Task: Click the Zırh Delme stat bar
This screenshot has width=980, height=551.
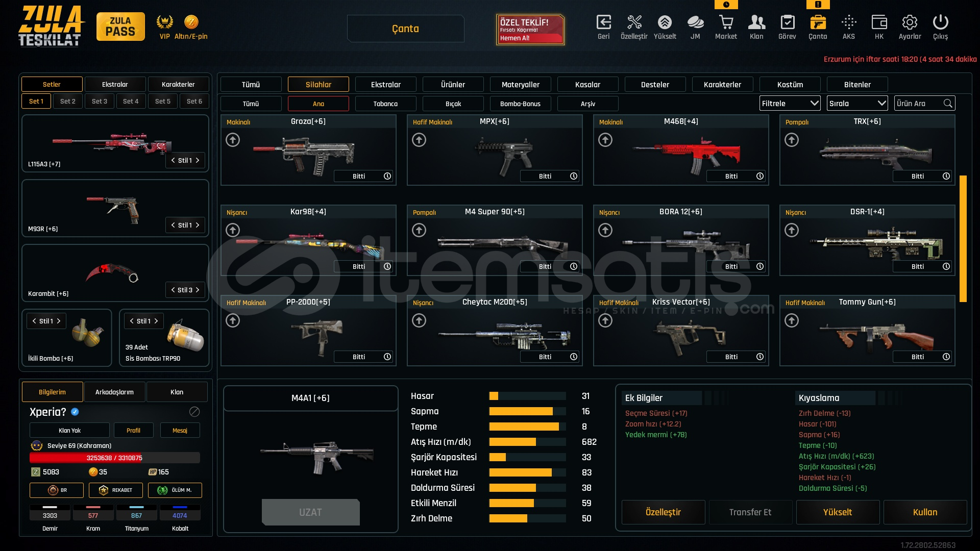Action: coord(527,518)
